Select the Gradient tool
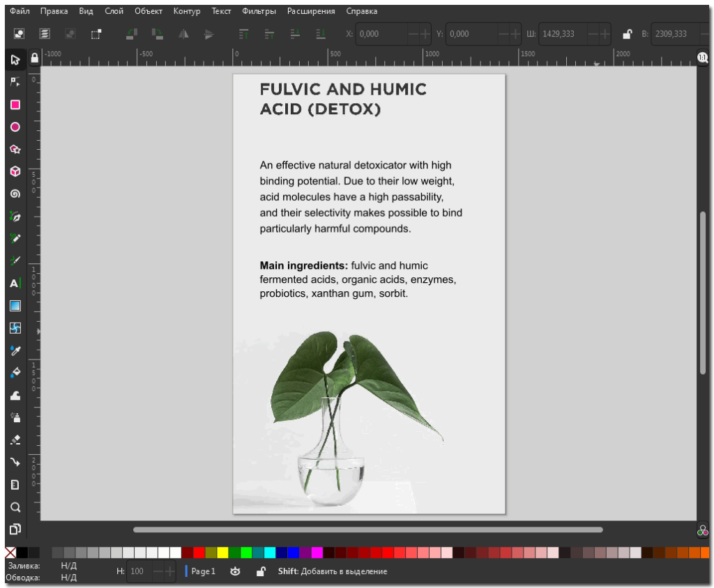 15,305
